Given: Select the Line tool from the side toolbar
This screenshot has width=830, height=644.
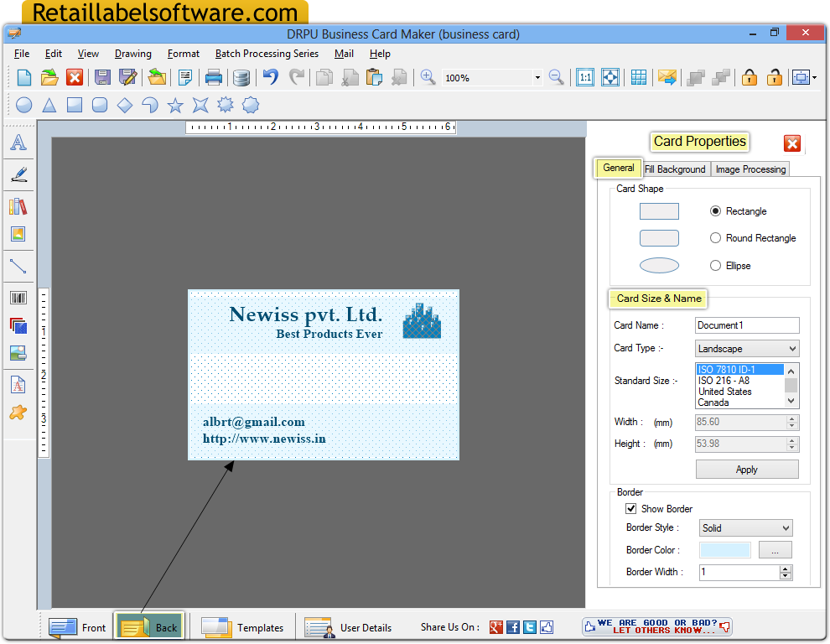Looking at the screenshot, I should coord(18,267).
